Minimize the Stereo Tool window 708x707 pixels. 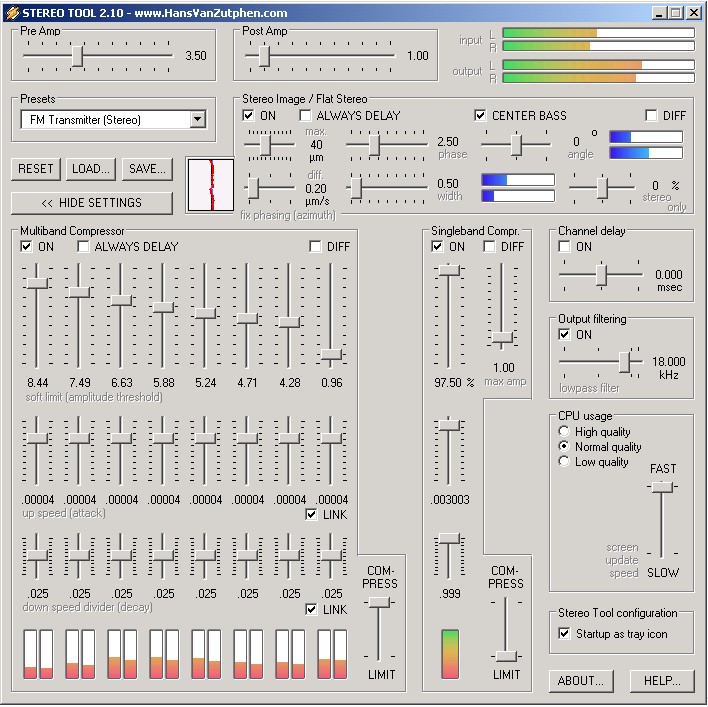click(659, 13)
